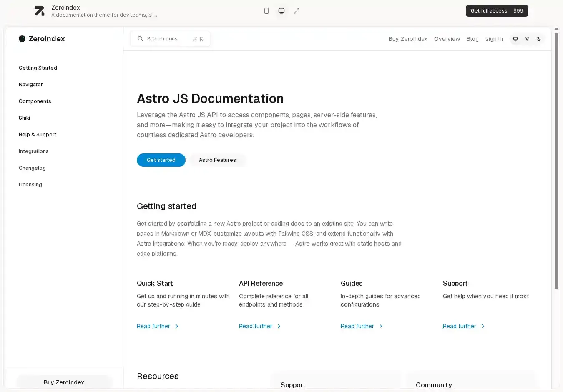Click the search magnifier icon
The image size is (563, 392).
click(141, 39)
